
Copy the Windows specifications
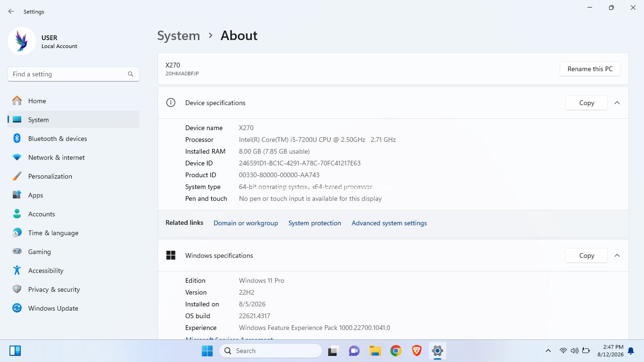coord(586,255)
